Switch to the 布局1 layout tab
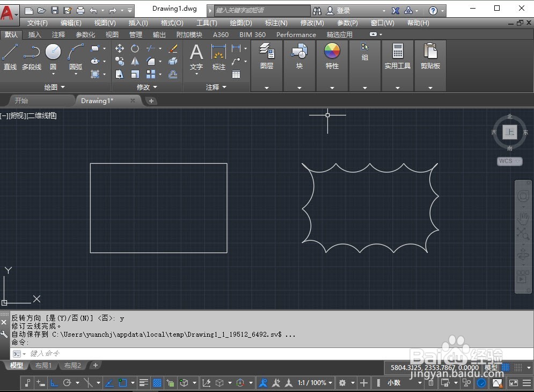Image resolution: width=534 pixels, height=392 pixels. tap(43, 365)
